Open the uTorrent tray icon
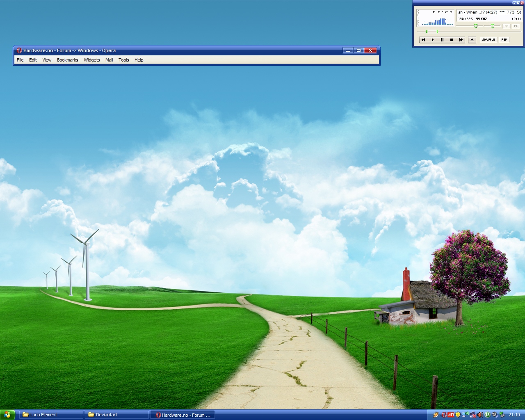The image size is (525, 420). [x=488, y=415]
